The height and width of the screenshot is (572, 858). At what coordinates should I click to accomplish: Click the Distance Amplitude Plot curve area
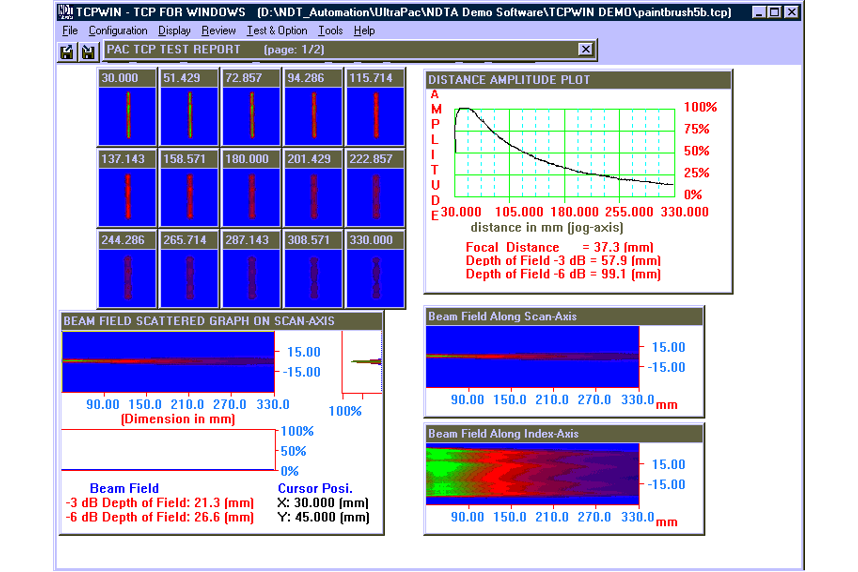pos(564,151)
